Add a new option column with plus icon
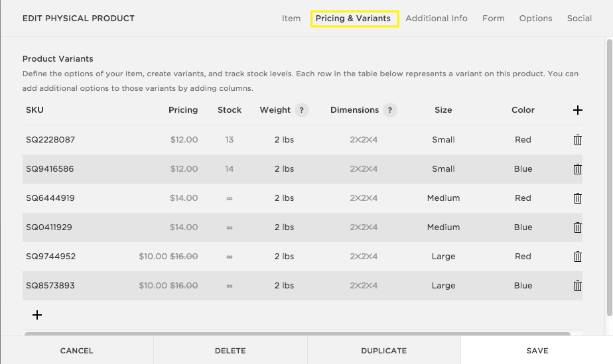Screen dimensions: 613x364 coord(577,110)
